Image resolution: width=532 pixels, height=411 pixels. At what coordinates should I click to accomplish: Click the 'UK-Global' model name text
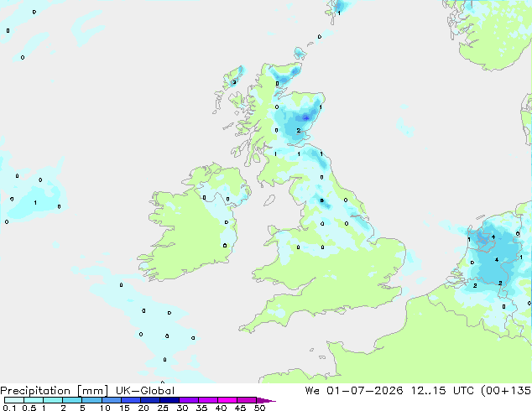145,391
